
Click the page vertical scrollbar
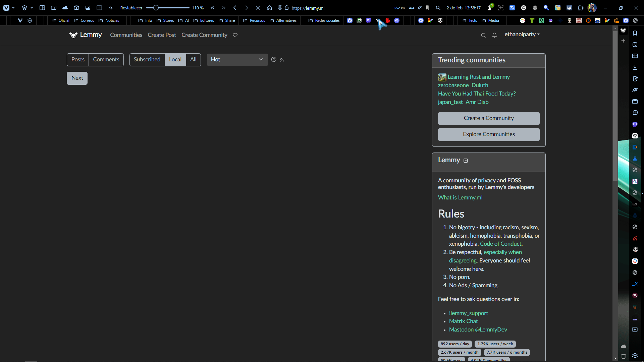tap(615, 106)
